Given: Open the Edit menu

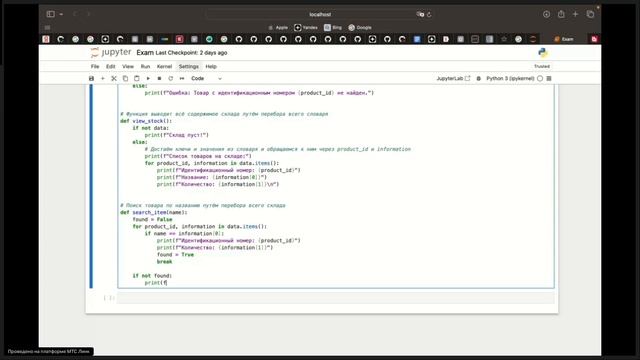Looking at the screenshot, I should tap(111, 67).
